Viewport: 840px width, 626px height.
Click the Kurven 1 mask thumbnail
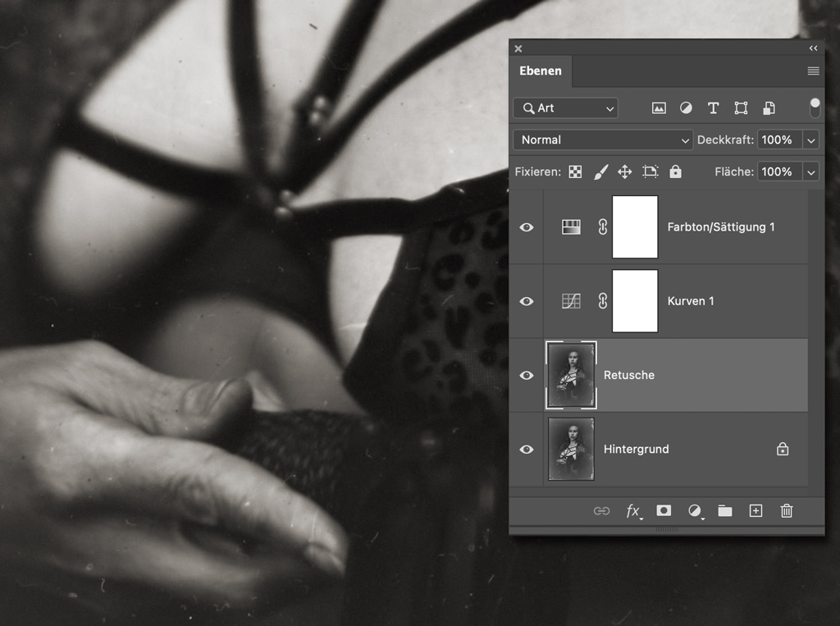pyautogui.click(x=635, y=301)
